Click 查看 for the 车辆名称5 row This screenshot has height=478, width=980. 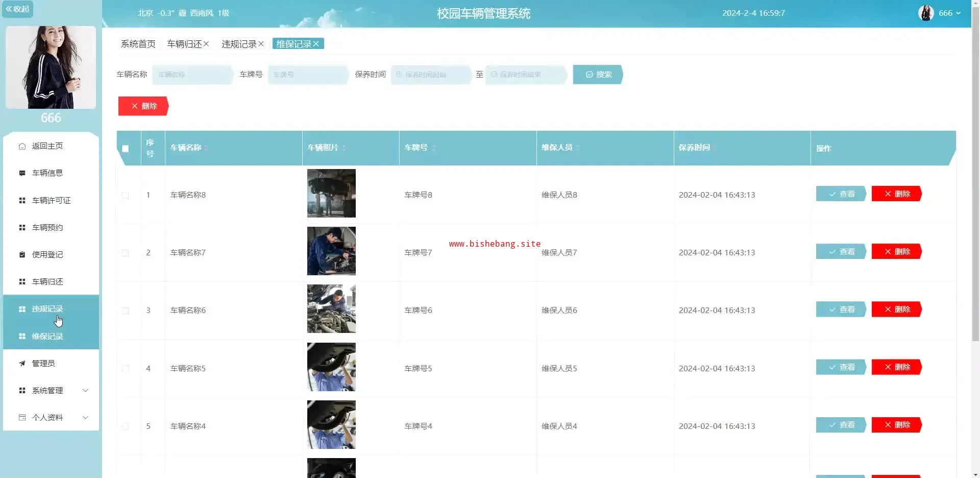coord(841,367)
